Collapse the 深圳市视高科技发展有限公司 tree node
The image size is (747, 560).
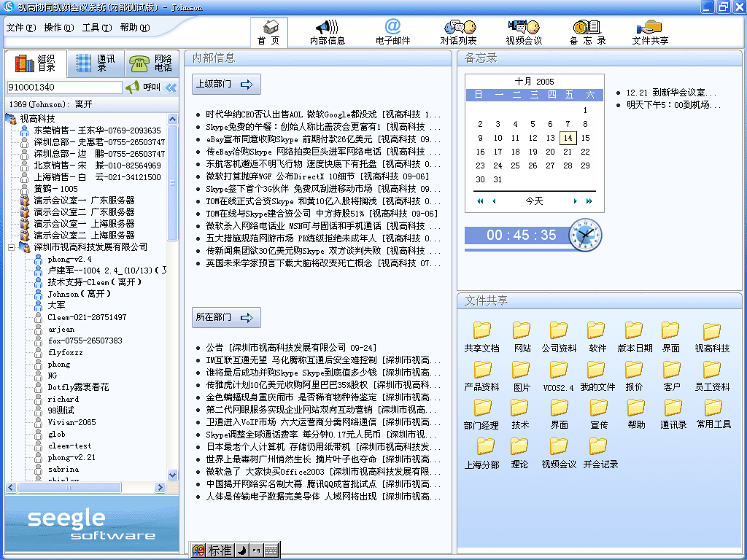[12, 247]
